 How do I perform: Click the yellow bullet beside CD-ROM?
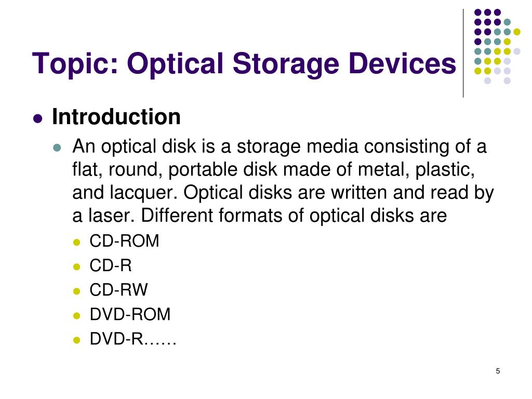pos(77,242)
